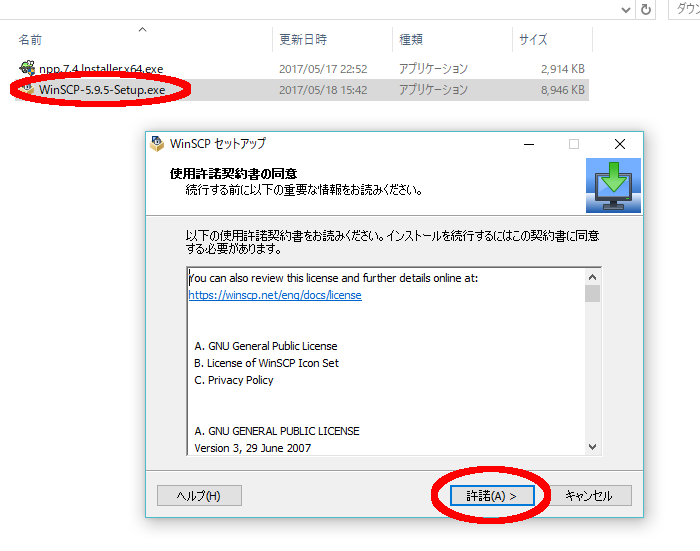Select the WinSCP-5.9.5-Setup.exe file icon
This screenshot has width=700, height=551.
tap(27, 90)
